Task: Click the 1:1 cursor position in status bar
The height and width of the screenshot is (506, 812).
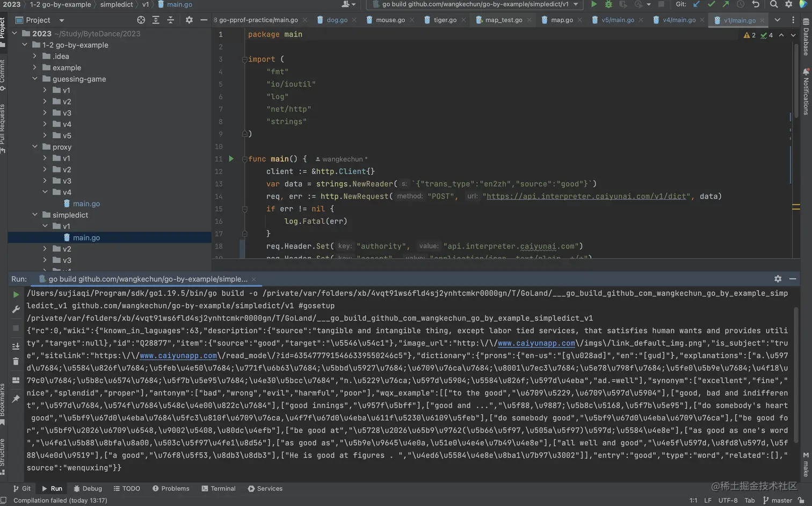Action: point(693,500)
